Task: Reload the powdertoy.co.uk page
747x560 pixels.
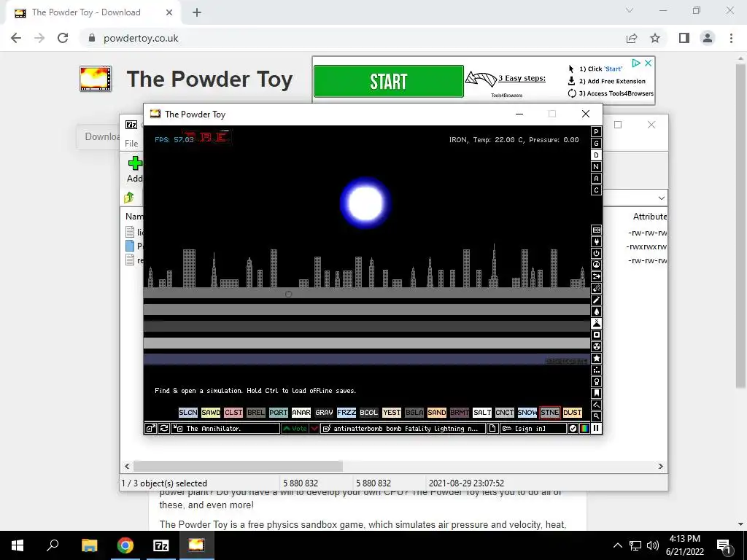Action: click(x=63, y=38)
